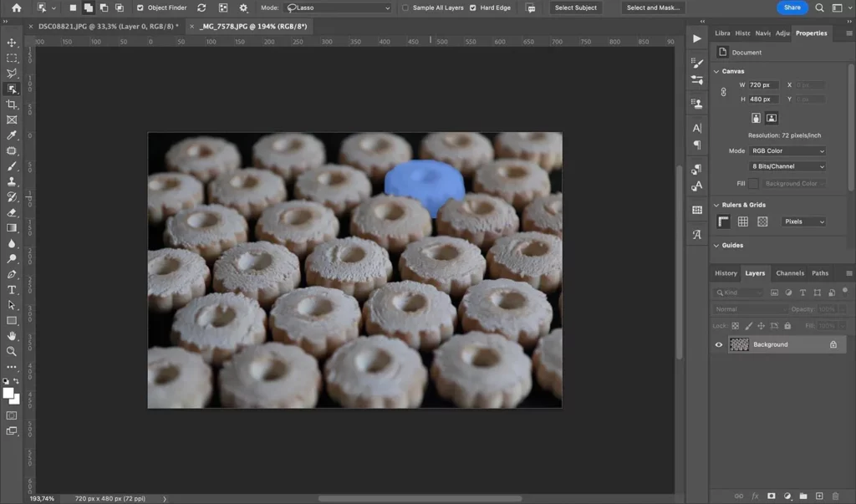Switch to the Channels tab
Viewport: 856px width, 504px height.
pos(789,273)
